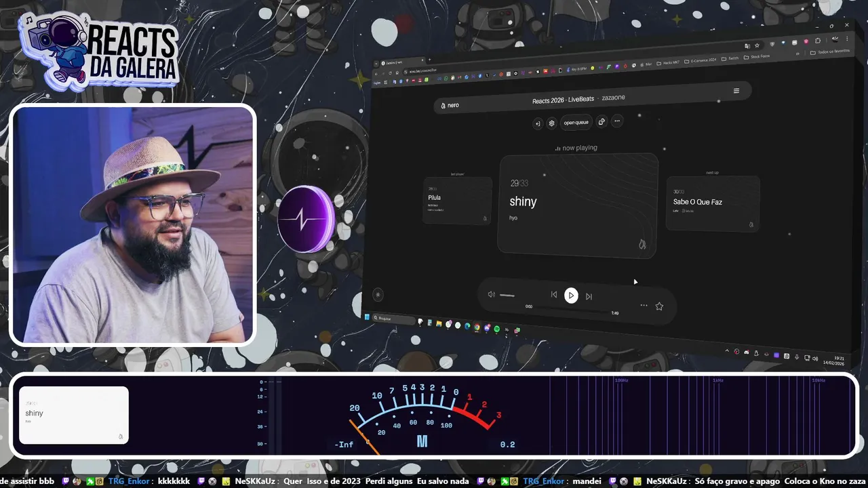Click the copy link icon after open queue
868x488 pixels.
[x=601, y=122]
